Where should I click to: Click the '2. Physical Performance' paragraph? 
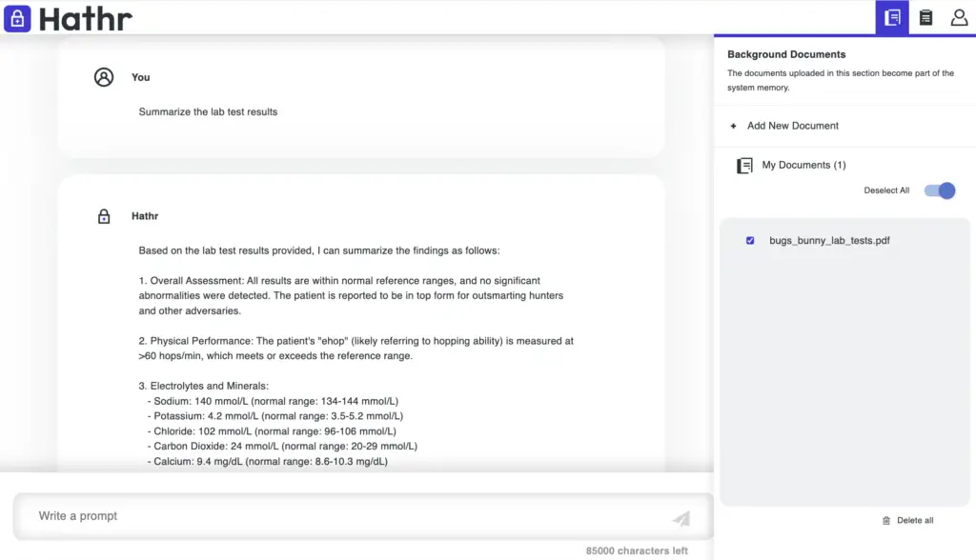[356, 349]
